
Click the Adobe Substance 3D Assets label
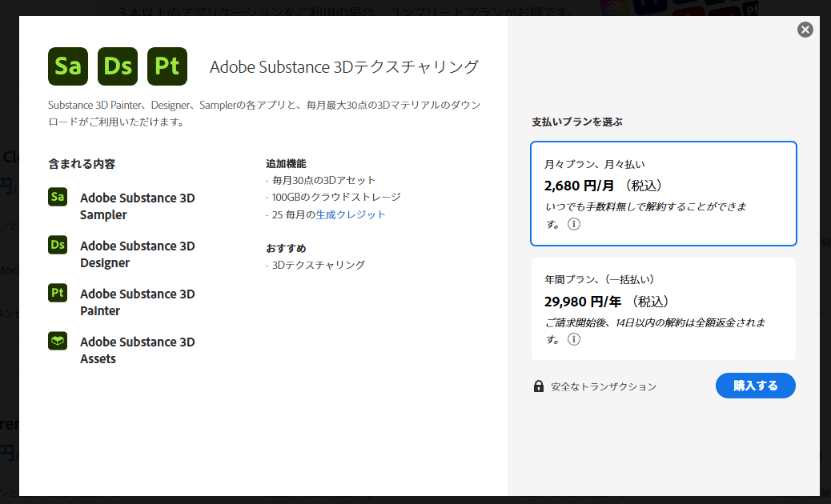(137, 350)
